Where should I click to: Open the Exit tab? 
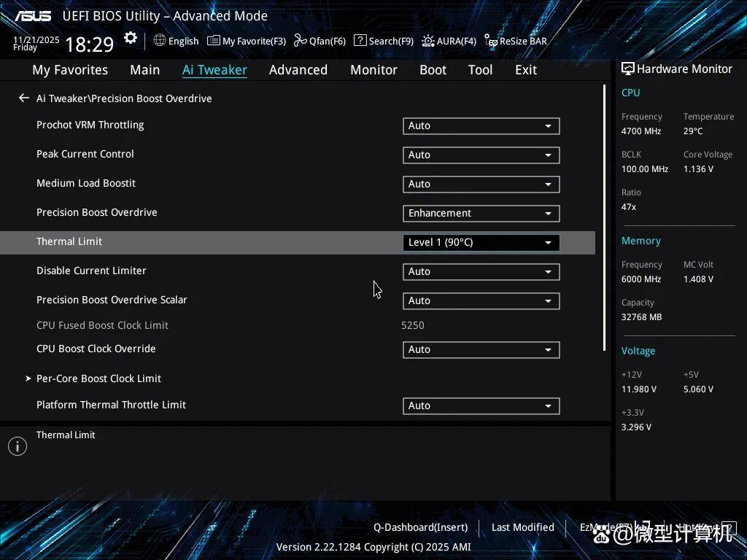(526, 70)
